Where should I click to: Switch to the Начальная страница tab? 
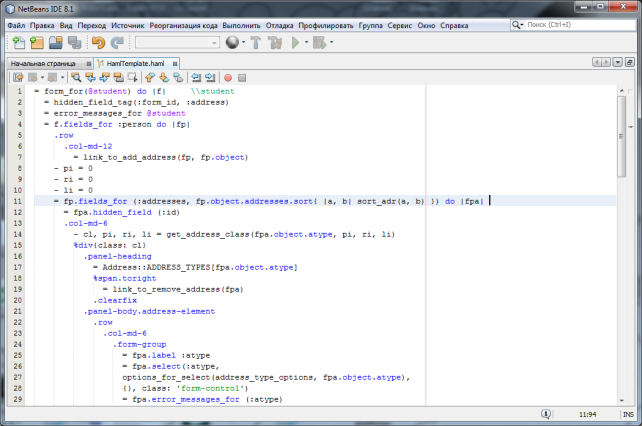click(43, 63)
